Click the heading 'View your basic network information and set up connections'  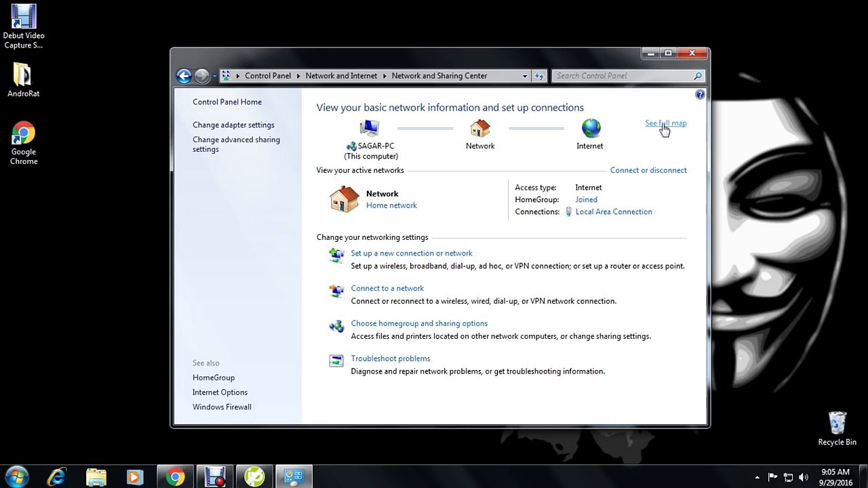[450, 108]
